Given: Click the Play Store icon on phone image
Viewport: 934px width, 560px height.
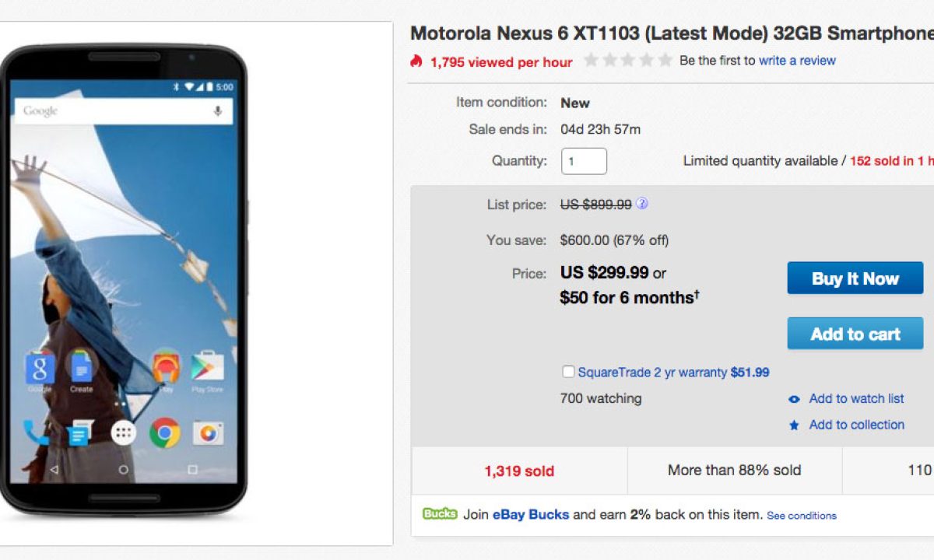Looking at the screenshot, I should 208,366.
